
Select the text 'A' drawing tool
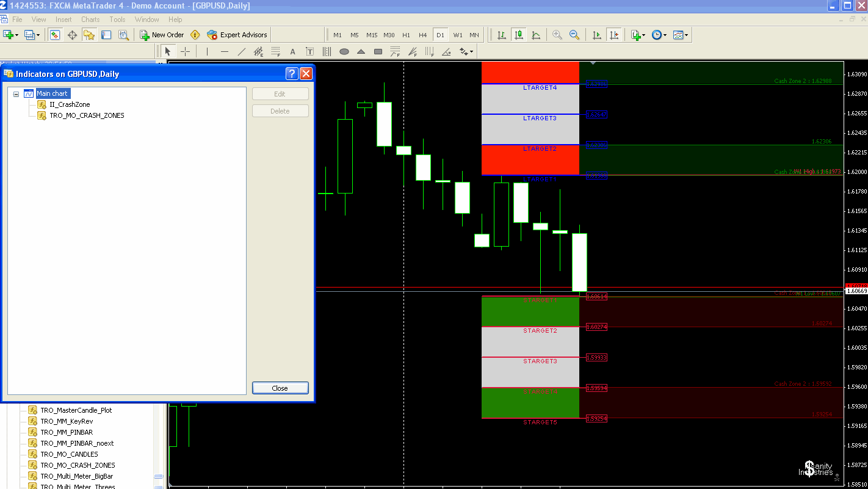(x=293, y=52)
